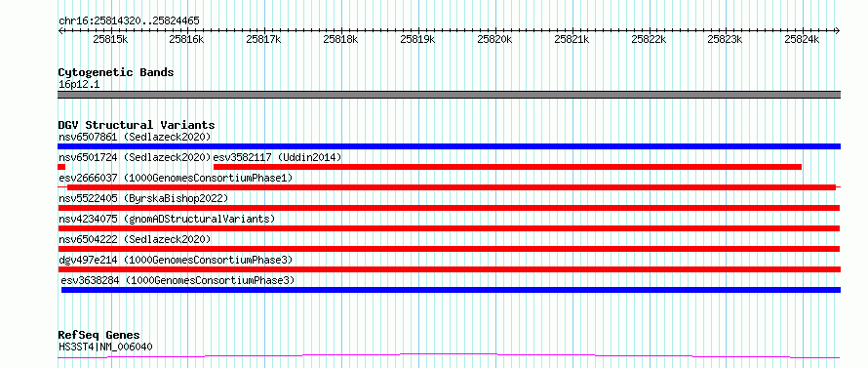Click the 25819k ruler tick label

418,39
